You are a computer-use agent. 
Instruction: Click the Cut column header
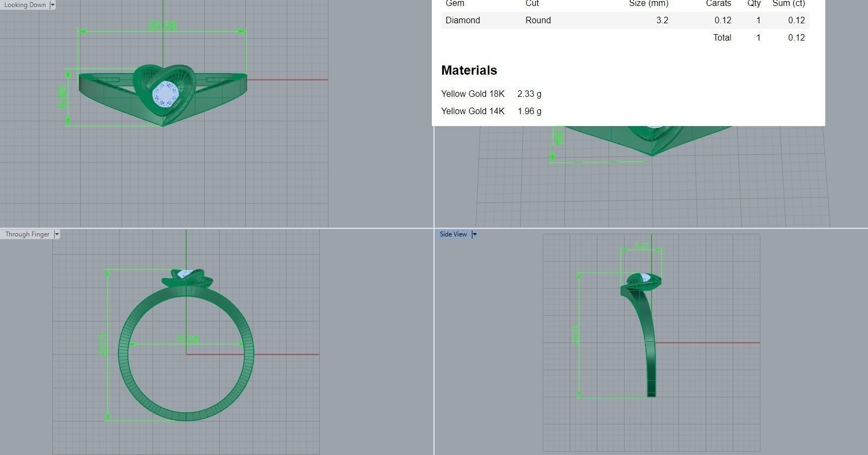tap(532, 3)
